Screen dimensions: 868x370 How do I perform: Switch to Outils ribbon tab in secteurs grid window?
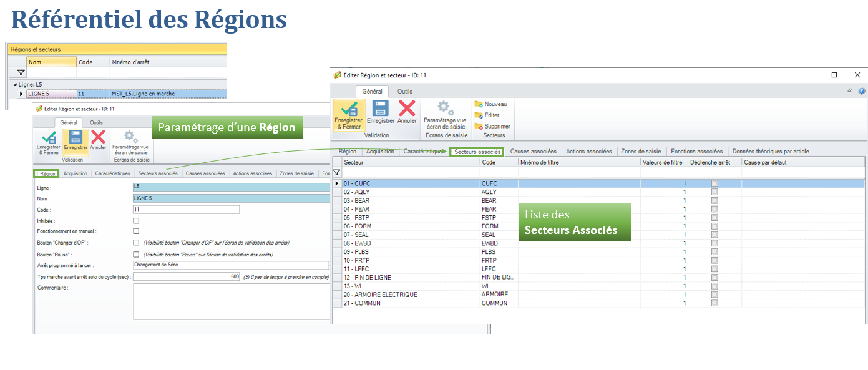(405, 92)
